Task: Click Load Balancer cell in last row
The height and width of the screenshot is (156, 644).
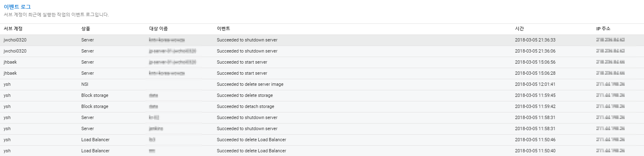Action: pos(95,151)
